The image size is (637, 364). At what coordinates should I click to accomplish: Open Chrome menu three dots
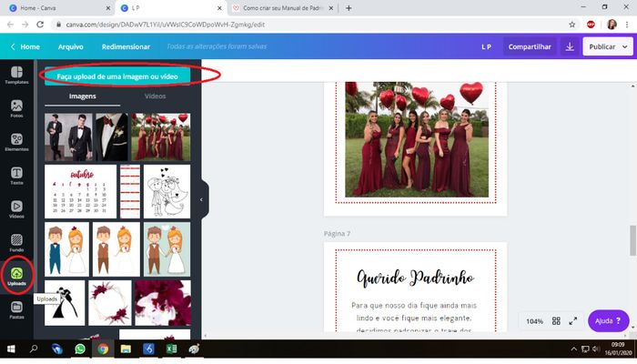tap(627, 25)
